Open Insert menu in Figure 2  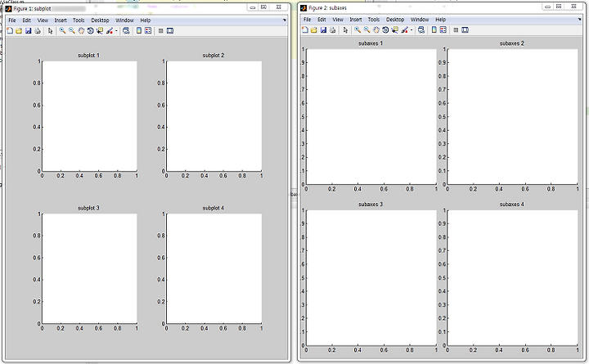tap(355, 20)
